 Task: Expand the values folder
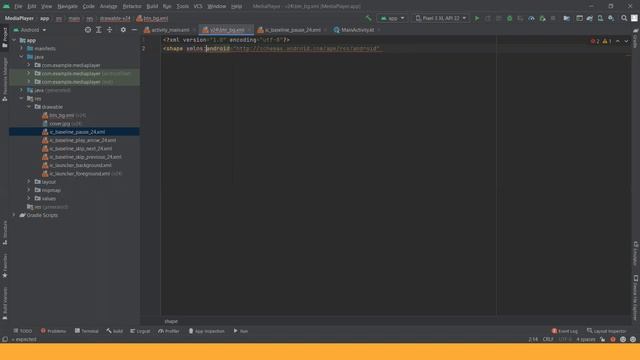[x=29, y=198]
